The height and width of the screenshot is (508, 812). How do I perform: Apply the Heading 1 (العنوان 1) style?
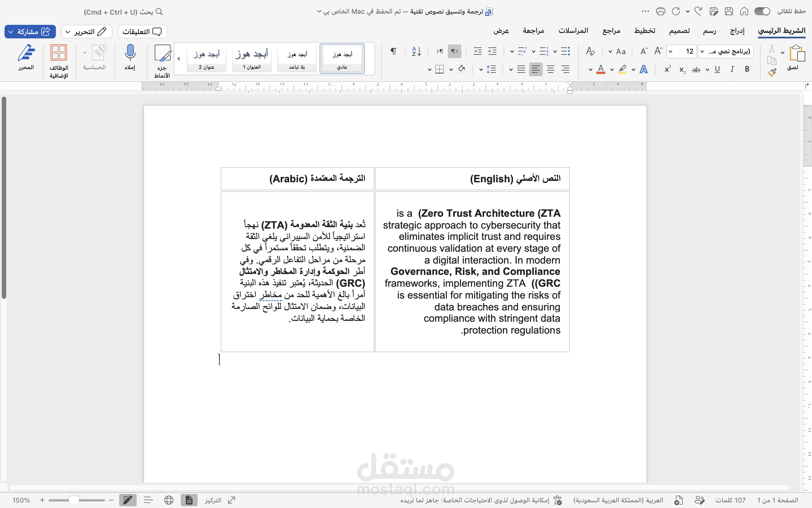pos(252,58)
